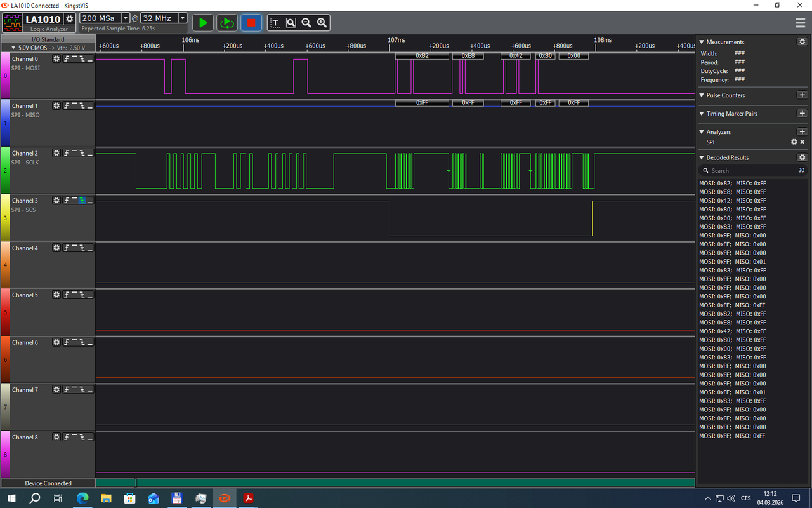Remove the SPI analyzer

tap(802, 142)
